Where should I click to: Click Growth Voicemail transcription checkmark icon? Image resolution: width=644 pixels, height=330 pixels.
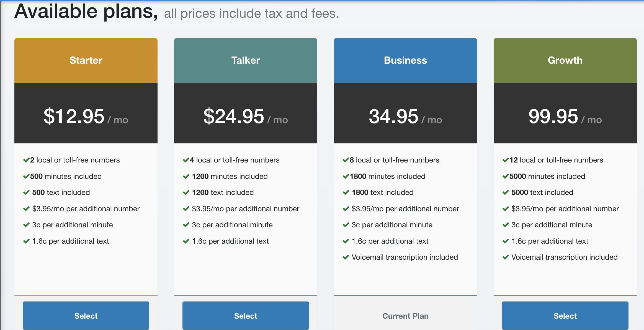tap(506, 257)
